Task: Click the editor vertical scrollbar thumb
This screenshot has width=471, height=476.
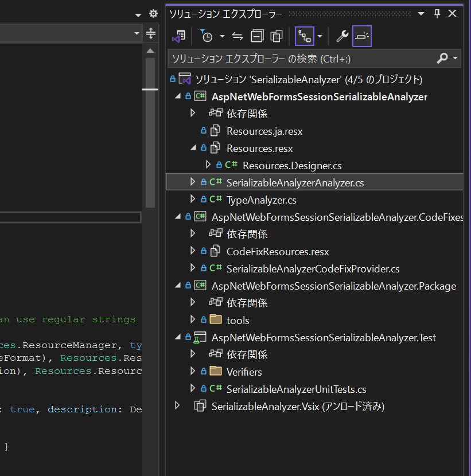Action: (150, 132)
